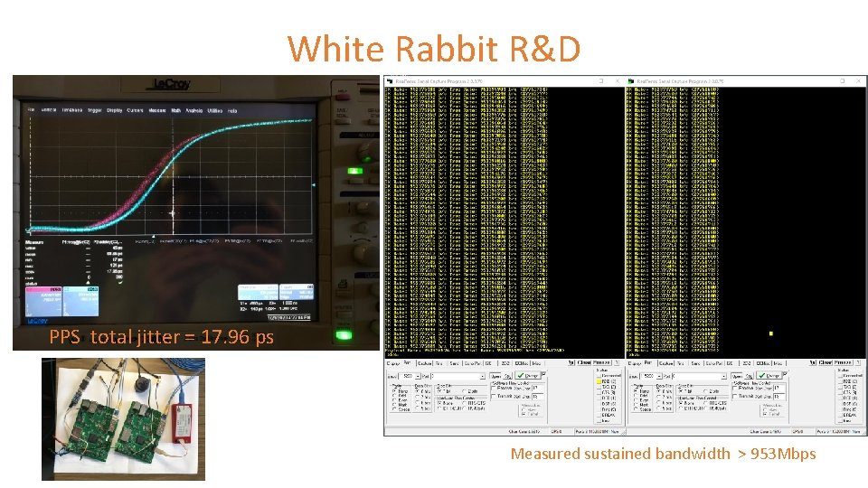Click Change button in right RealTerm window
The width and height of the screenshot is (868, 488).
(x=769, y=375)
